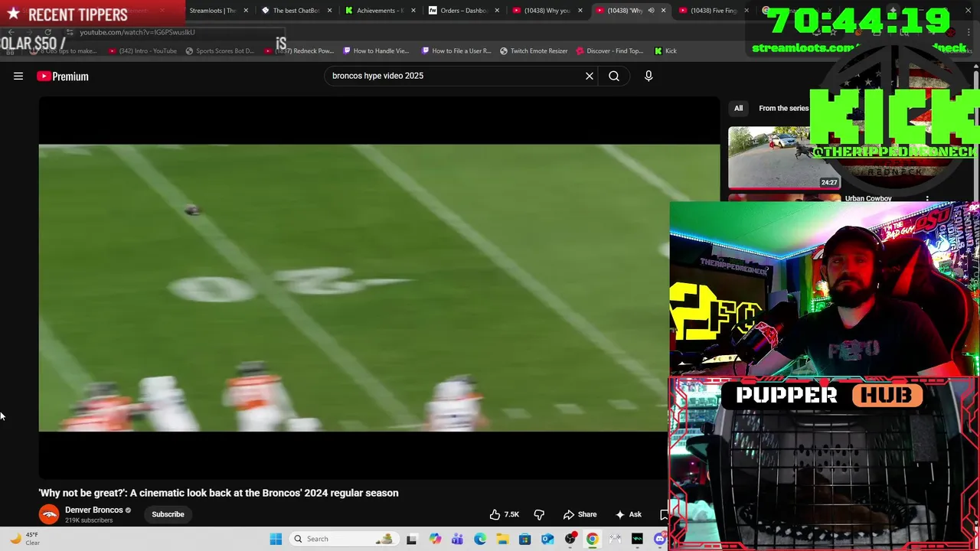This screenshot has height=551, width=980.
Task: Open Denver Broncos channel avatar
Action: pyautogui.click(x=49, y=514)
